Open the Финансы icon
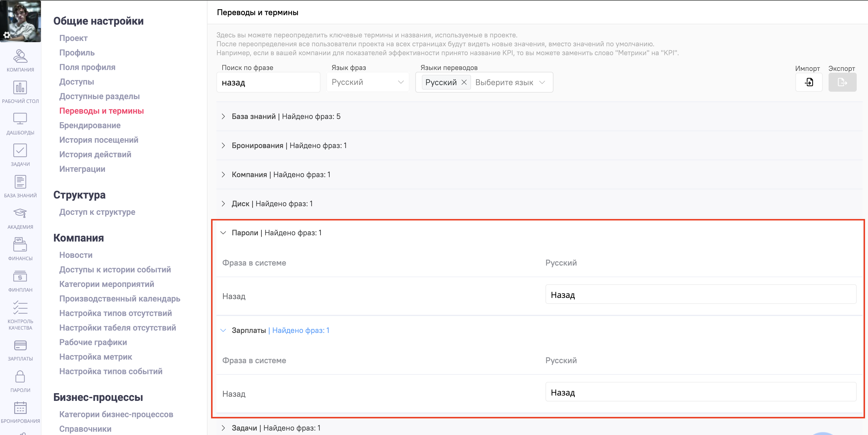Image resolution: width=868 pixels, height=435 pixels. click(x=20, y=245)
